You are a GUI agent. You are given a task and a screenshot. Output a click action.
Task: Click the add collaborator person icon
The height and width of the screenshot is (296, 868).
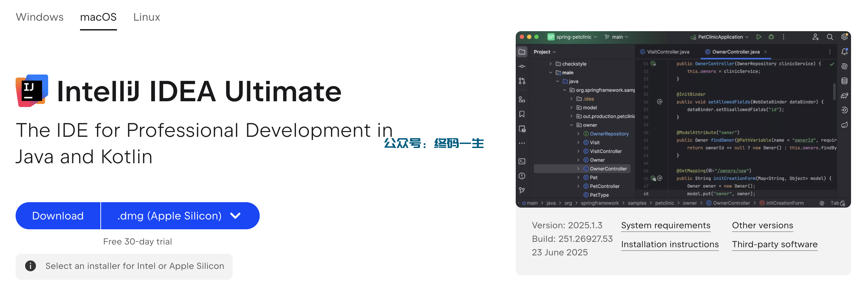coord(816,37)
